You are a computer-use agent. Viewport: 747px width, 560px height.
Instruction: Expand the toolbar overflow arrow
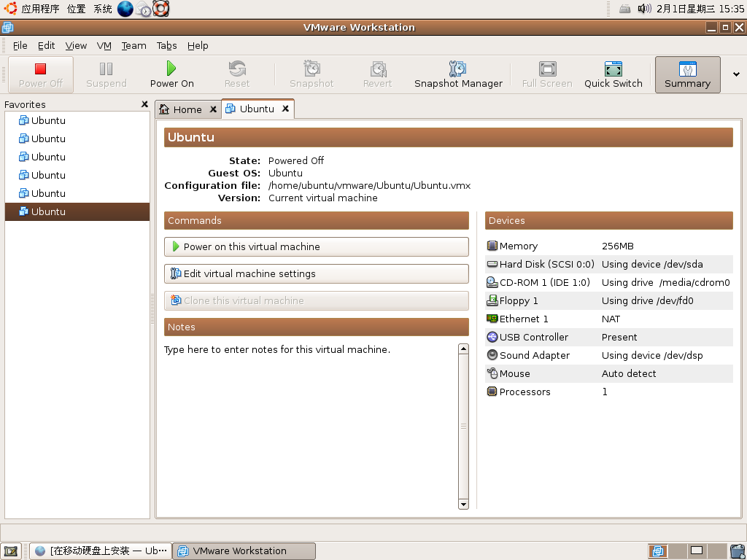(x=736, y=74)
